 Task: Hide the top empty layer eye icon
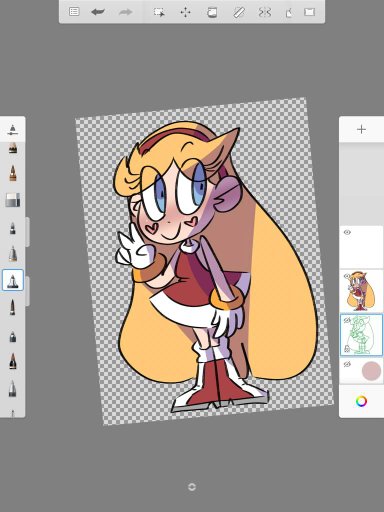[347, 232]
